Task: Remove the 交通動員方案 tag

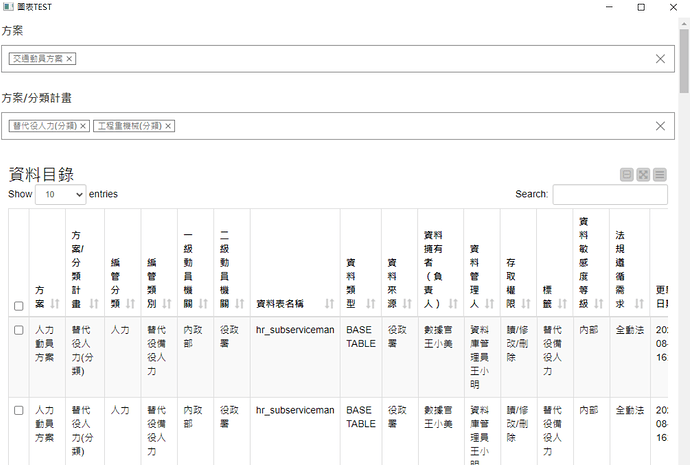Action: [71, 59]
